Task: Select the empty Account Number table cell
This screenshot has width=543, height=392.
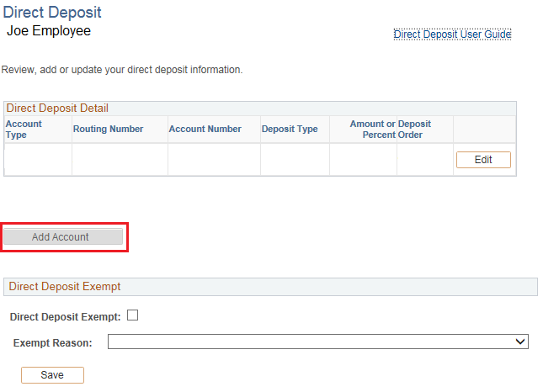Action: (x=214, y=160)
